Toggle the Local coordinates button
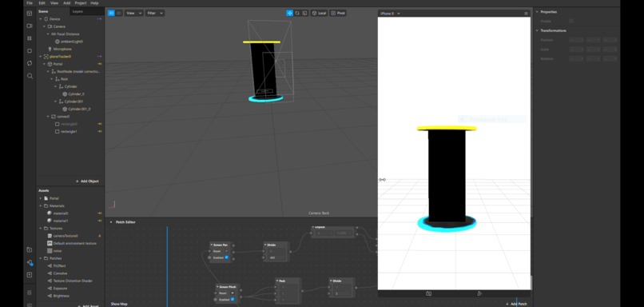 319,13
